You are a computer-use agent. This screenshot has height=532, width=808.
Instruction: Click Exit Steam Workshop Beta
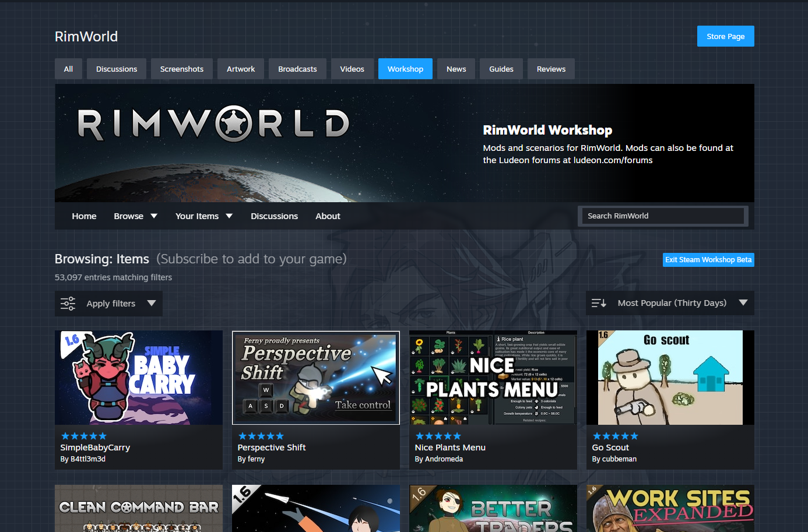pos(708,260)
